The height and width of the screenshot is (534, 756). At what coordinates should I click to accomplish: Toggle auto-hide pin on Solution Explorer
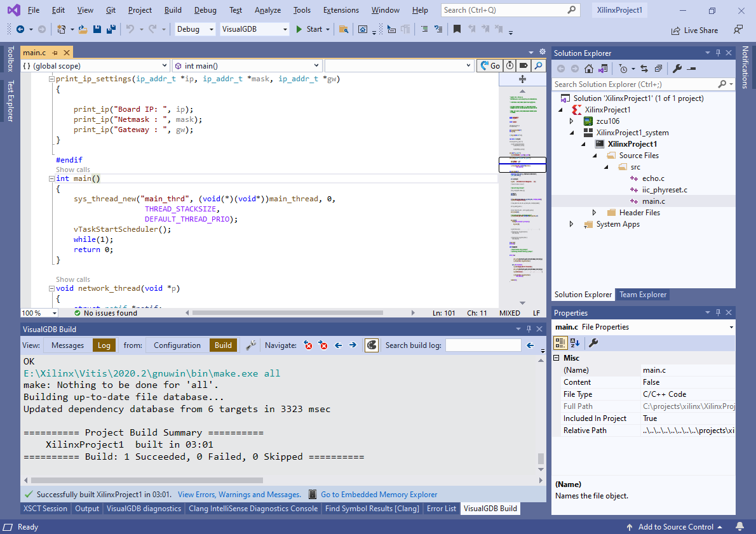(x=718, y=53)
